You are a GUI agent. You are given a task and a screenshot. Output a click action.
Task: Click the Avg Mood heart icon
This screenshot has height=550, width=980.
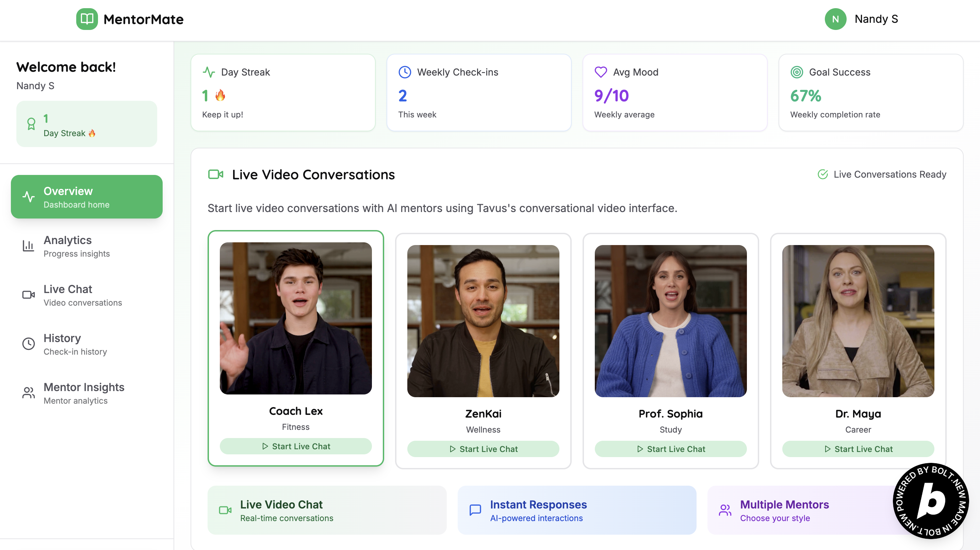601,72
